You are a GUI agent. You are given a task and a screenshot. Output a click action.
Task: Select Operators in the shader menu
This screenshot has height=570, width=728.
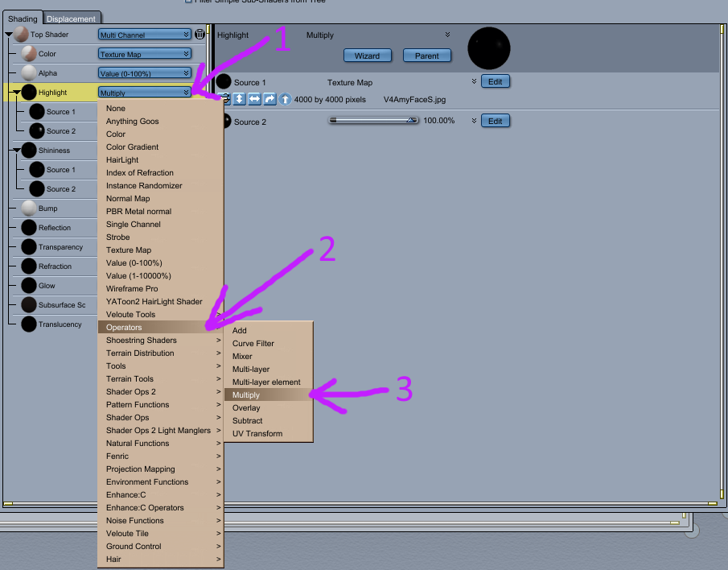pyautogui.click(x=160, y=327)
